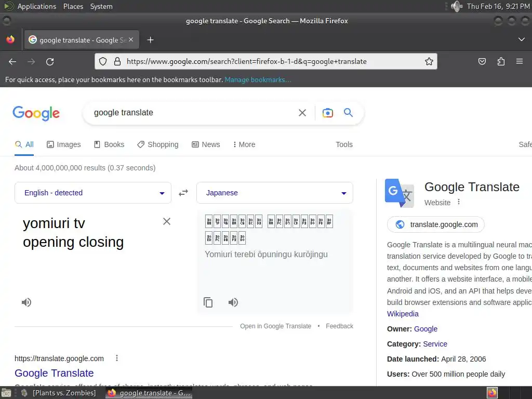Open the translate.google.com website chip
The height and width of the screenshot is (399, 532).
pyautogui.click(x=436, y=224)
